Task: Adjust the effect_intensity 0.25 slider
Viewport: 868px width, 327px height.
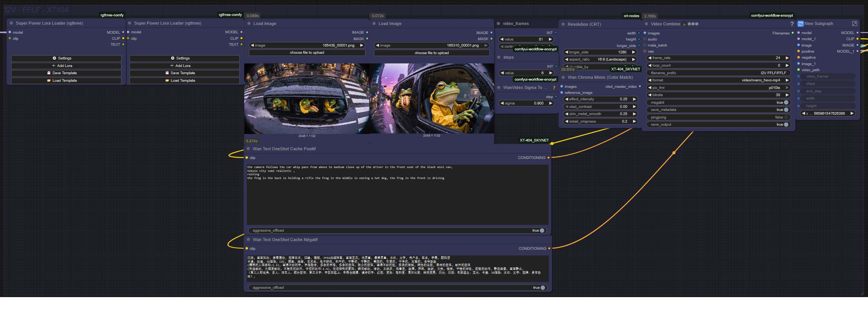Action: pyautogui.click(x=600, y=99)
